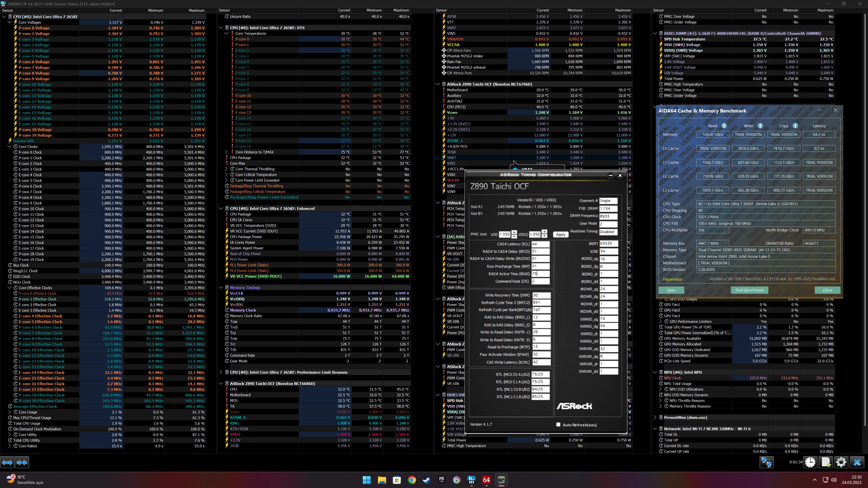The height and width of the screenshot is (488, 868).
Task: Expand Performance Limit Reasons section
Action: click(221, 372)
